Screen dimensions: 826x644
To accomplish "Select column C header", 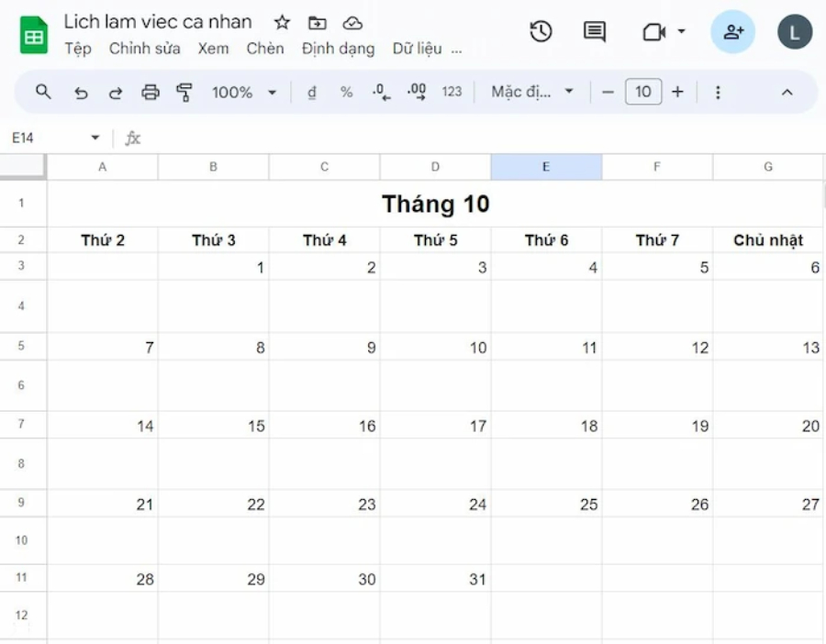I will coord(325,167).
